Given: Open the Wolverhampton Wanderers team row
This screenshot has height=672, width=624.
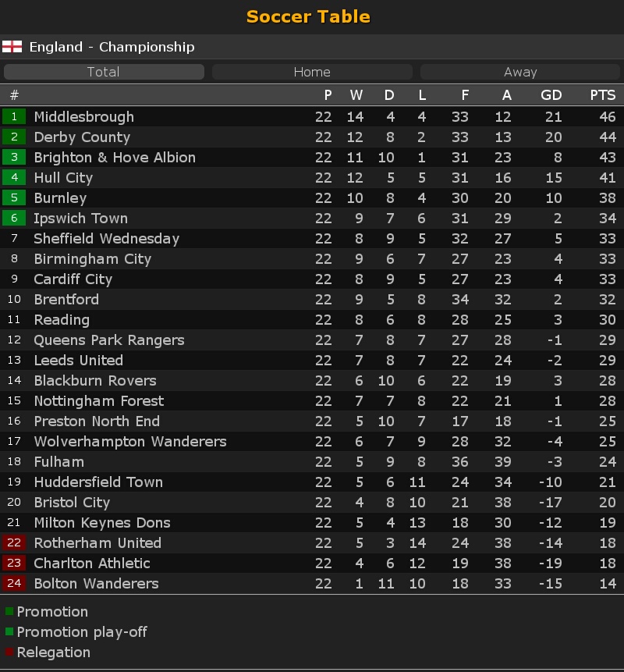Looking at the screenshot, I should click(x=312, y=442).
